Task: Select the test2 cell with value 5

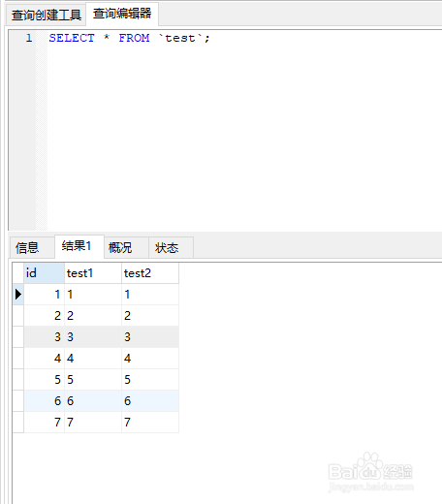Action: point(150,380)
